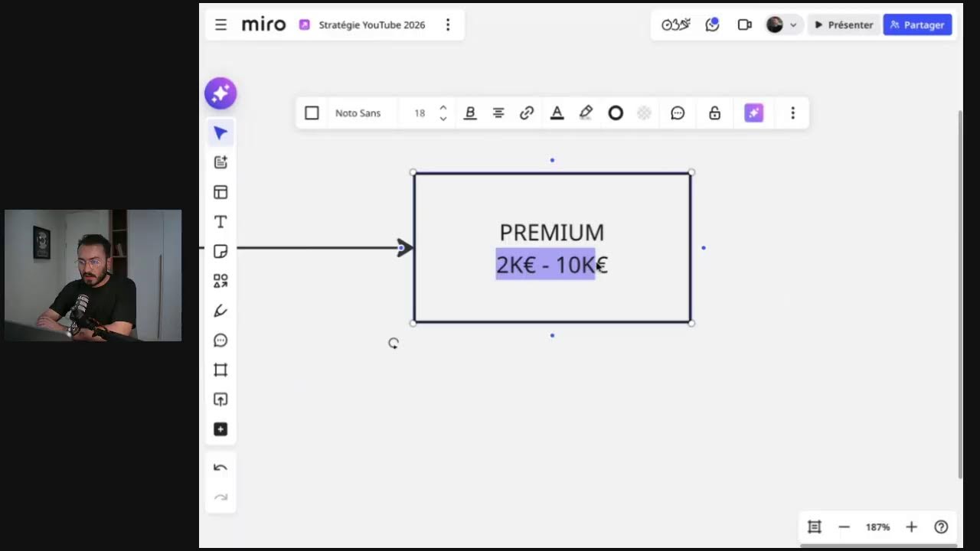Image resolution: width=980 pixels, height=551 pixels.
Task: Start a video call
Action: [744, 24]
